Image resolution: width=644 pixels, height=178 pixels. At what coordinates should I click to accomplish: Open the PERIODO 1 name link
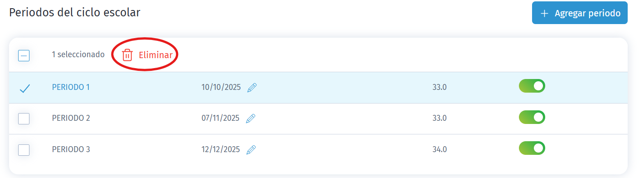[71, 87]
